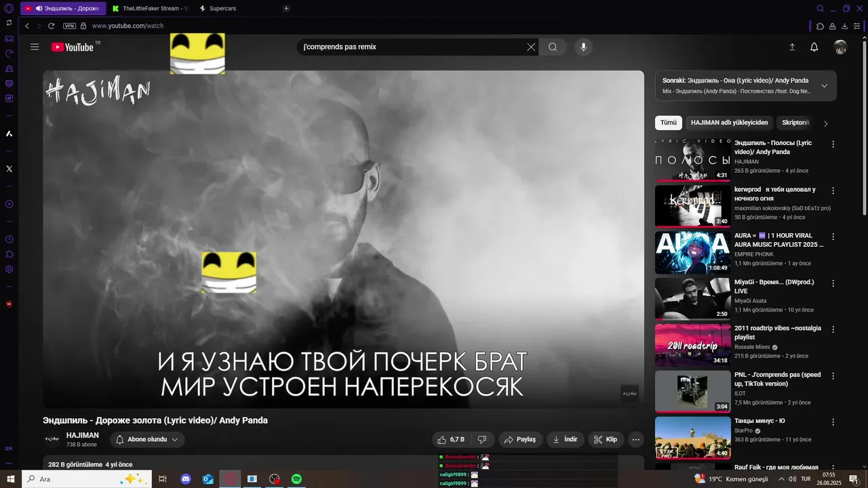The height and width of the screenshot is (488, 868).
Task: Select the HAJIMAN adlı yükleyiciden chip
Action: click(x=730, y=123)
